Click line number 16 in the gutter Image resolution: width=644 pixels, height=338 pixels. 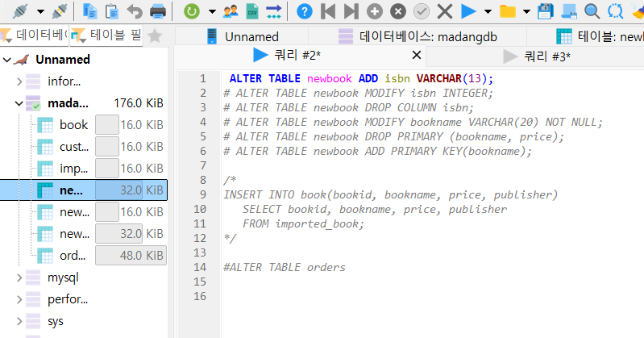[x=200, y=296]
